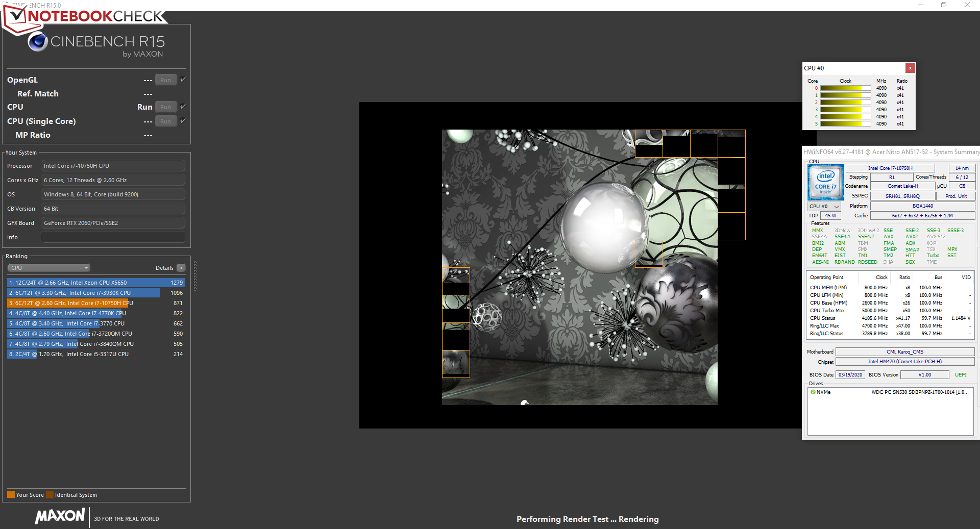Click the CML Karoq_CMS motherboard field
Screen dimensions: 980x529
point(904,352)
